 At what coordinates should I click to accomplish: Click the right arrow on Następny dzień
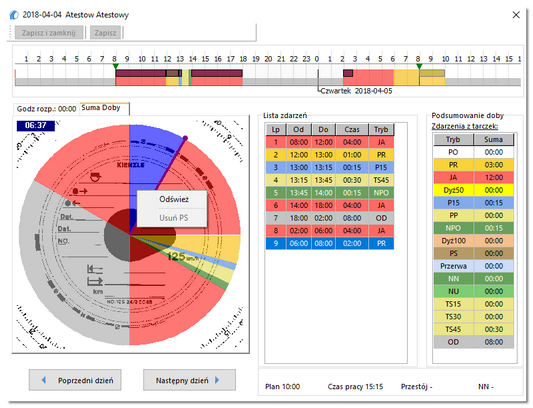(217, 380)
